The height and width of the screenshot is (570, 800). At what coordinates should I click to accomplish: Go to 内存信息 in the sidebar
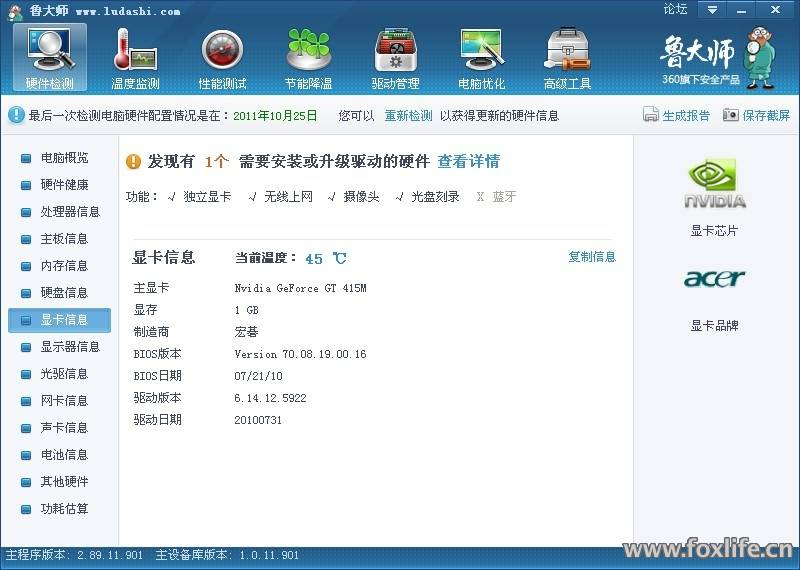(64, 266)
